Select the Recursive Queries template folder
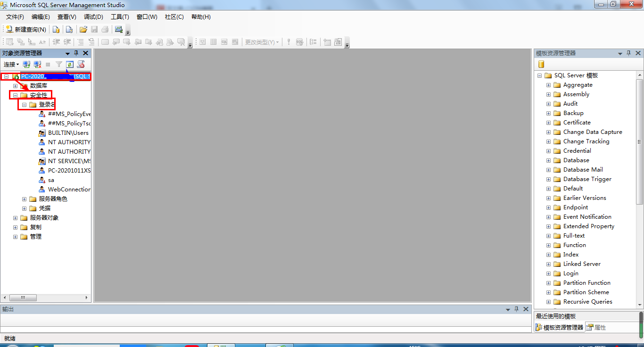644x347 pixels. 587,302
